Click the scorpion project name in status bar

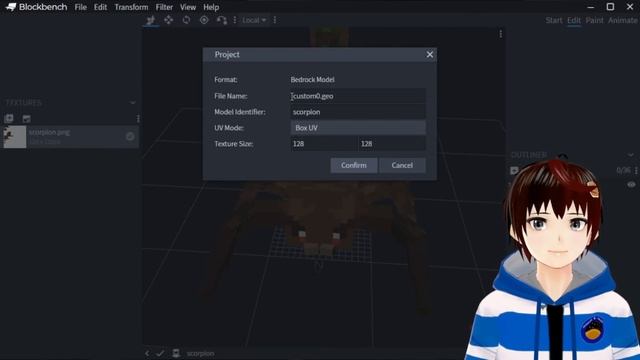coord(200,353)
